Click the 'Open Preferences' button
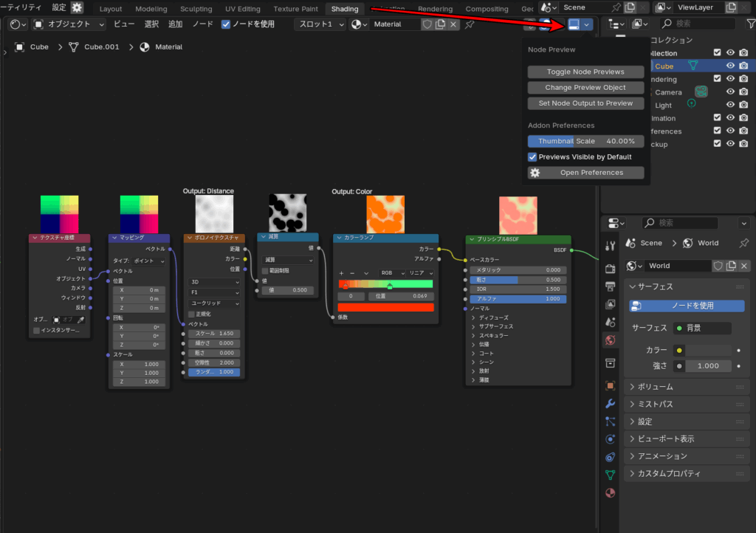The image size is (756, 533). click(x=585, y=173)
